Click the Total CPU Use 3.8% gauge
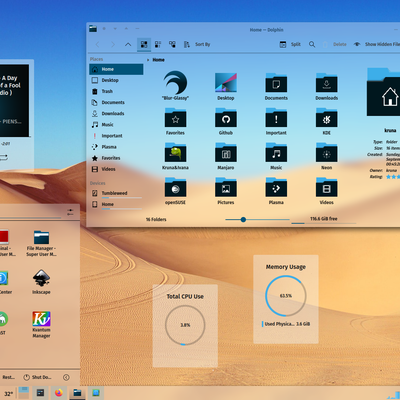The width and height of the screenshot is (400, 400). tap(185, 325)
